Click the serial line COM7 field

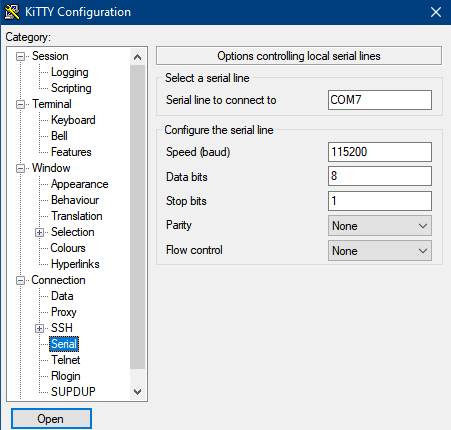click(380, 100)
